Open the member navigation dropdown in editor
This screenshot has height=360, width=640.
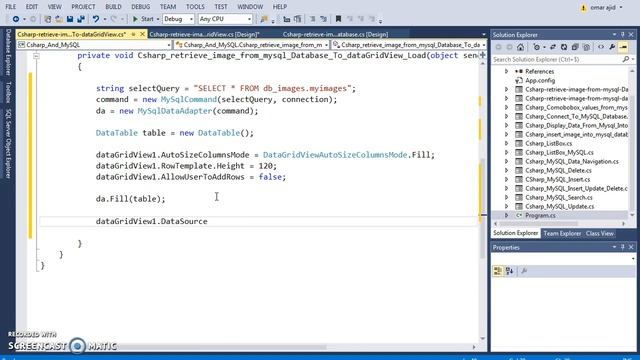[409, 45]
